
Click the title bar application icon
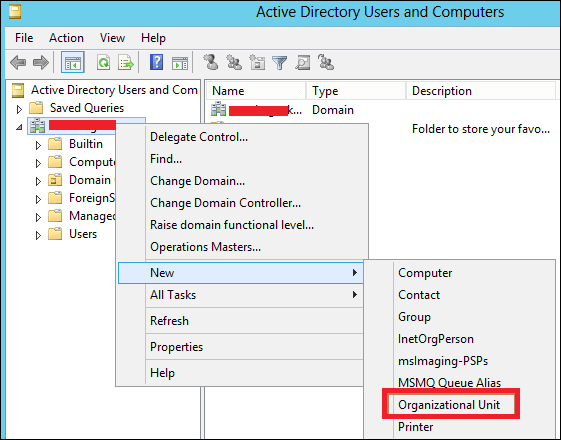tap(15, 11)
